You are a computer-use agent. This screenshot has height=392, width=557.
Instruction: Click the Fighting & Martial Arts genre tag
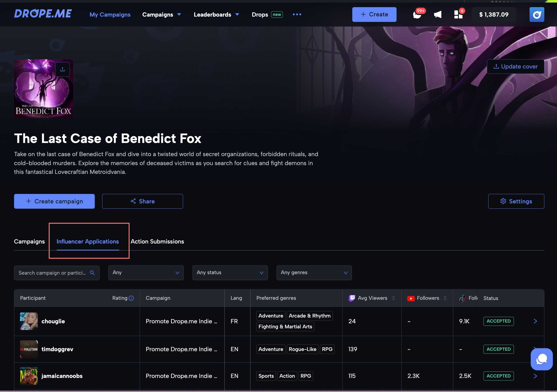285,327
